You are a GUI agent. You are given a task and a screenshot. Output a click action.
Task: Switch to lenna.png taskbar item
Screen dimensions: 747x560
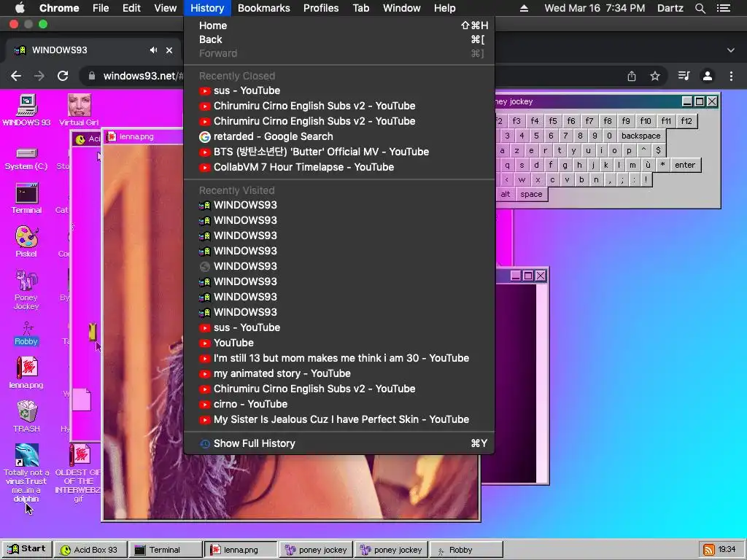coord(241,550)
